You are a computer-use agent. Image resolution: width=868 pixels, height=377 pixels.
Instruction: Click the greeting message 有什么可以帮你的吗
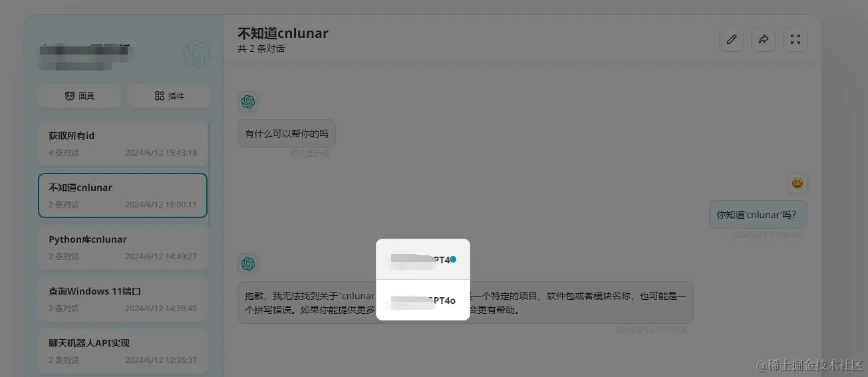click(287, 134)
